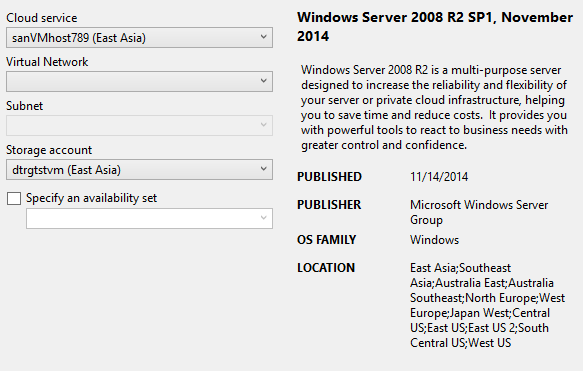
Task: Select the 11/14/2014 published date
Action: coord(439,177)
